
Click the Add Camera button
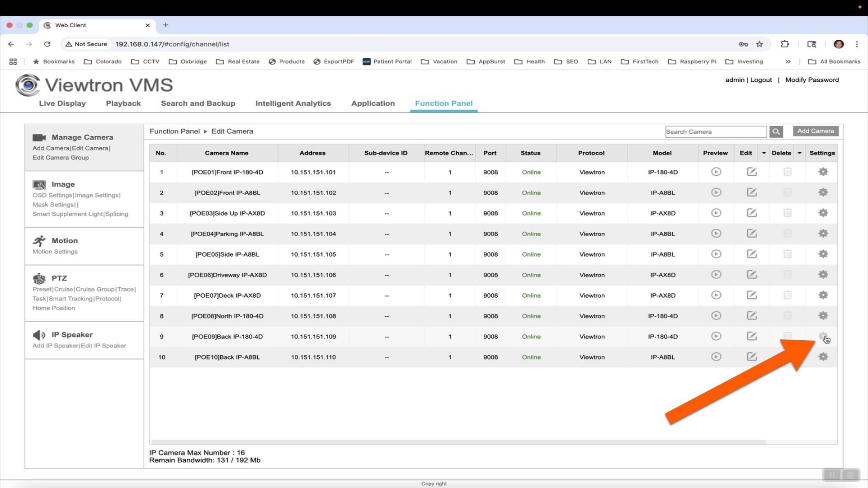(x=816, y=131)
